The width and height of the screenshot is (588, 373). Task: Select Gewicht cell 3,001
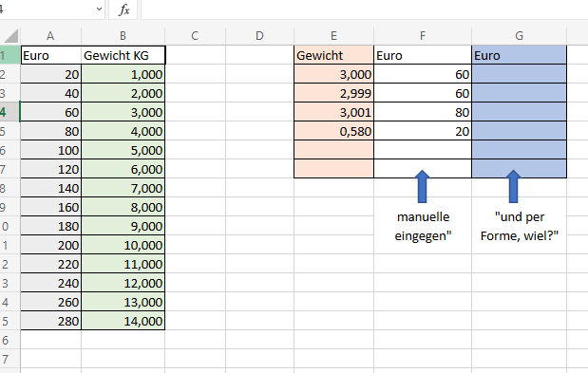pos(333,112)
